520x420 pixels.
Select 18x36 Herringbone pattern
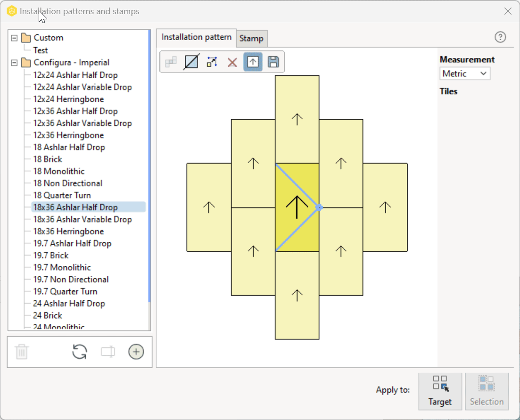pyautogui.click(x=68, y=231)
